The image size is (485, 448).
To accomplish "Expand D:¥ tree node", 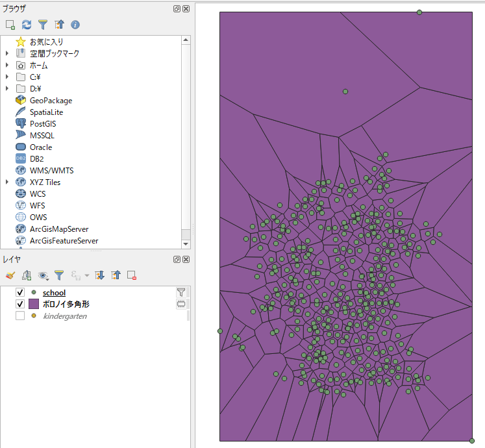I will [7, 89].
